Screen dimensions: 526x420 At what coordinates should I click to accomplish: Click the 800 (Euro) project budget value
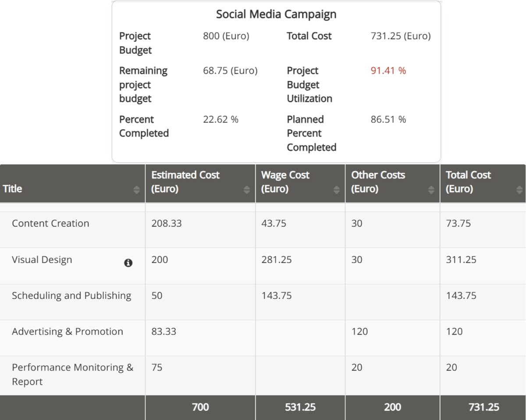click(226, 36)
